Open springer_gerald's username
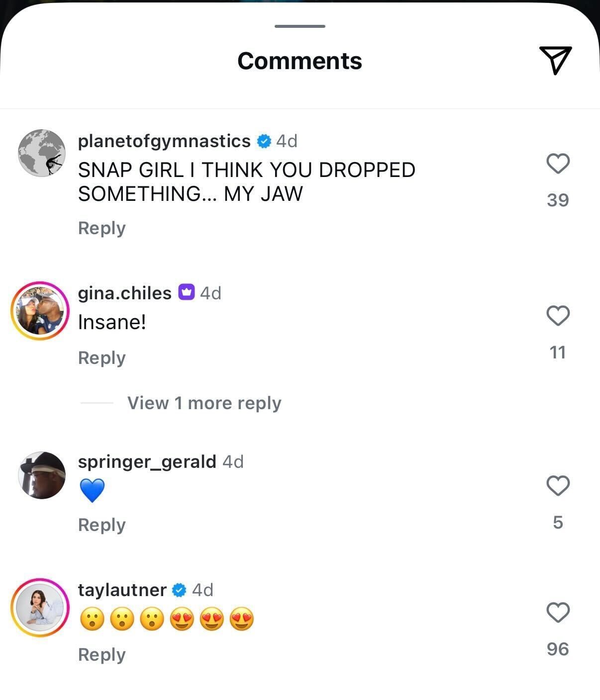The image size is (600, 700). click(x=148, y=461)
